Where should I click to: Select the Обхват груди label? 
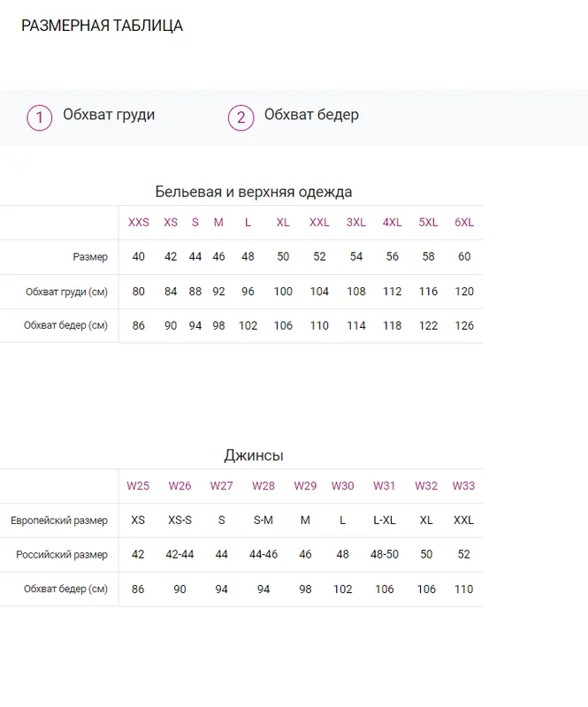pos(109,115)
